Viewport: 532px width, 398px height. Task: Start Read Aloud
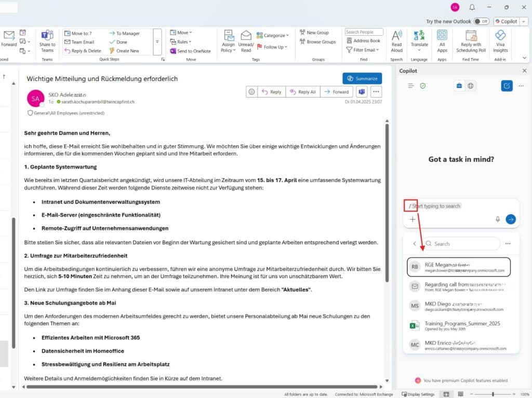tap(396, 42)
